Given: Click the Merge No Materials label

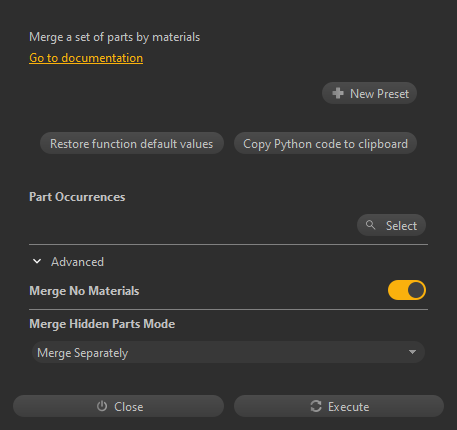Looking at the screenshot, I should click(84, 291).
